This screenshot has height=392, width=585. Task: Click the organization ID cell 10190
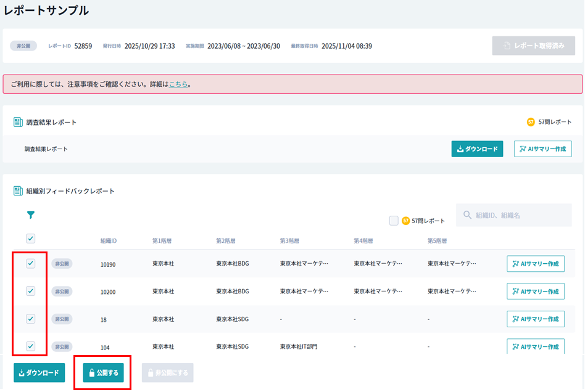pyautogui.click(x=108, y=264)
